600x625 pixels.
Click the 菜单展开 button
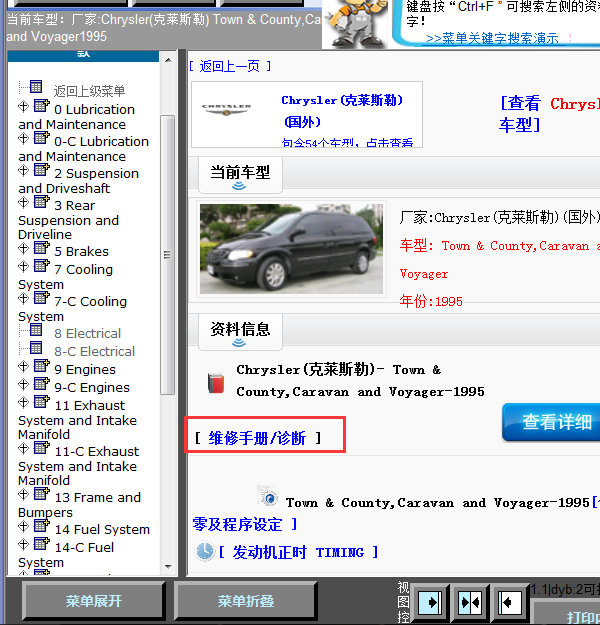93,601
